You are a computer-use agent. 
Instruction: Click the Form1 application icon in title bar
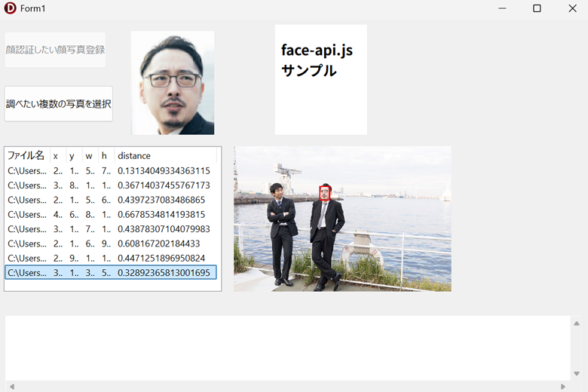click(10, 8)
